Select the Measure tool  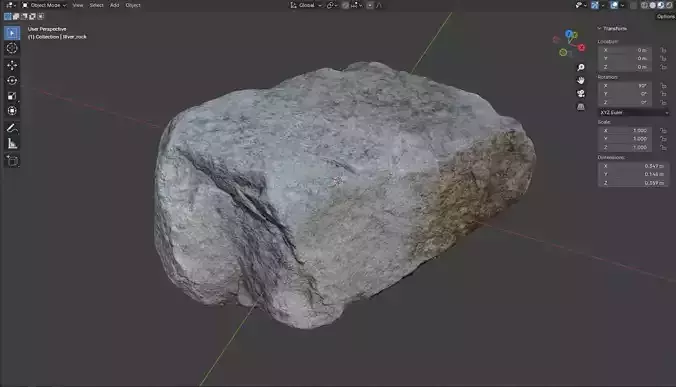pyautogui.click(x=12, y=144)
